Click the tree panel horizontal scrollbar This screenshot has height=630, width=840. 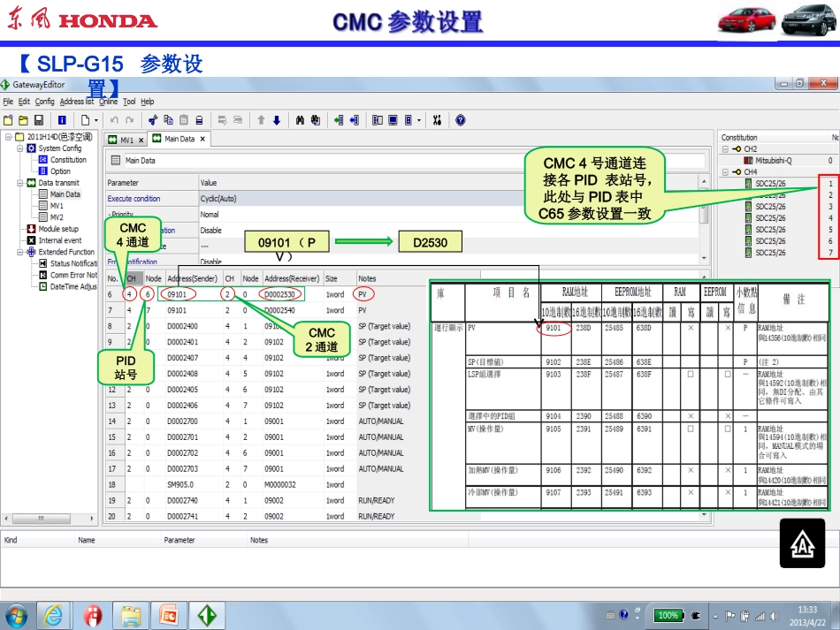42,519
